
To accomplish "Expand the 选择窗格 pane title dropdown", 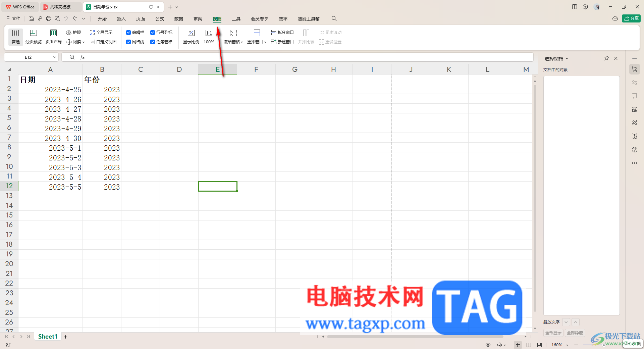I will (x=567, y=59).
